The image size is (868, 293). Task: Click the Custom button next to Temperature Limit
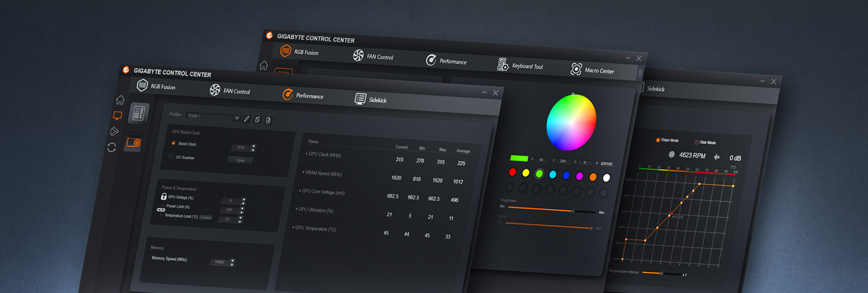[x=205, y=218]
